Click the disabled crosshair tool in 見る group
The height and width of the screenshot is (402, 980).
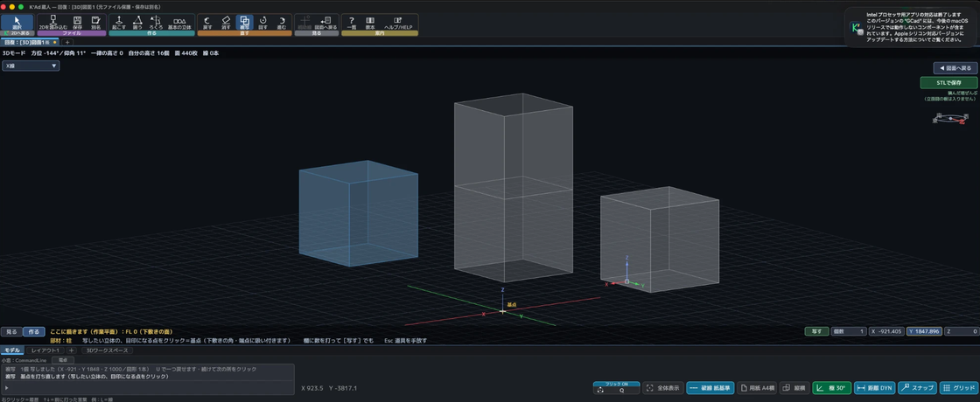click(304, 23)
